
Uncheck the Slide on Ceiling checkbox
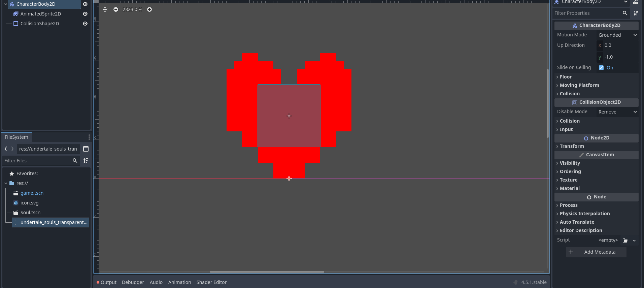point(601,68)
